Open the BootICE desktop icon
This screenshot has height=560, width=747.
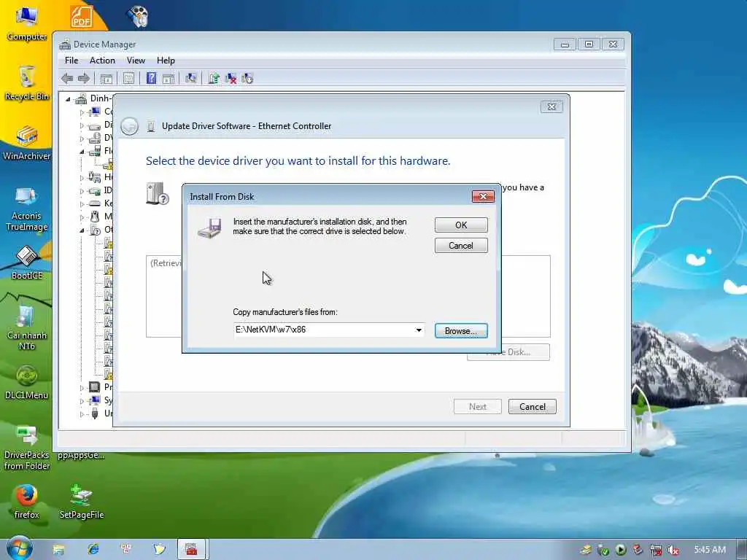[27, 262]
